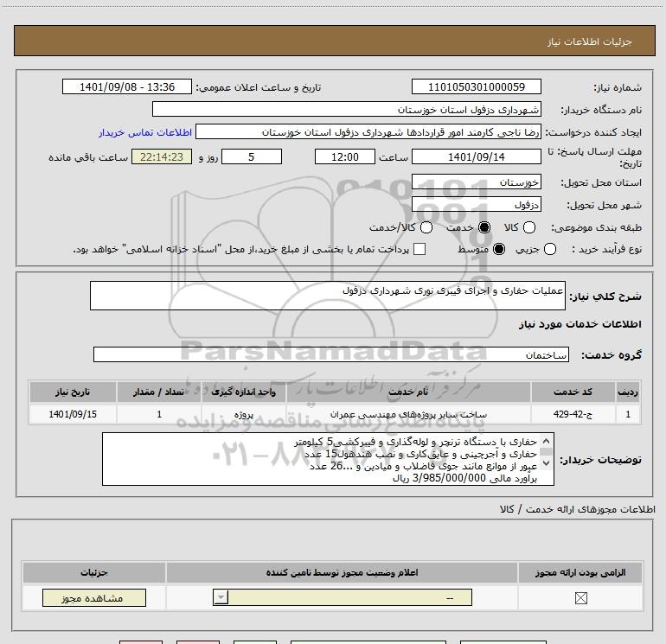Click the تاریخ نیاز column header
This screenshot has height=644, width=666.
73,392
